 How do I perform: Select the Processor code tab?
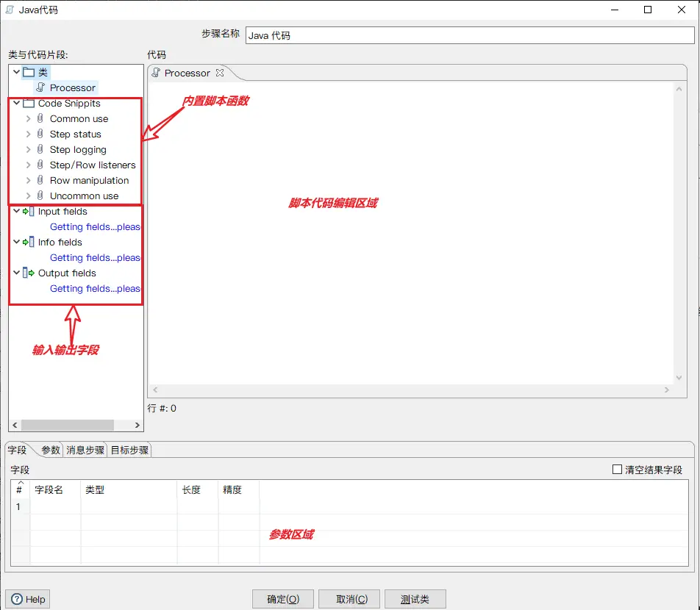(187, 73)
